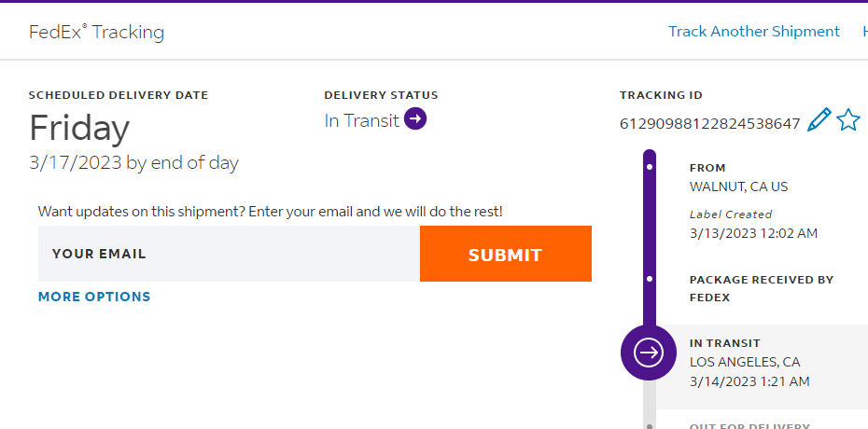868x429 pixels.
Task: Click the WALNUT, CA US origin text
Action: tap(738, 187)
